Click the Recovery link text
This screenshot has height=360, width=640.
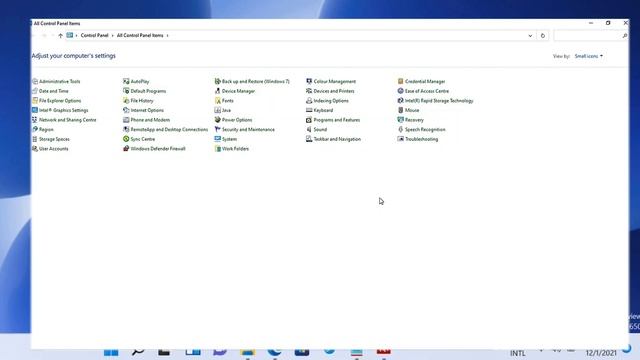click(414, 120)
